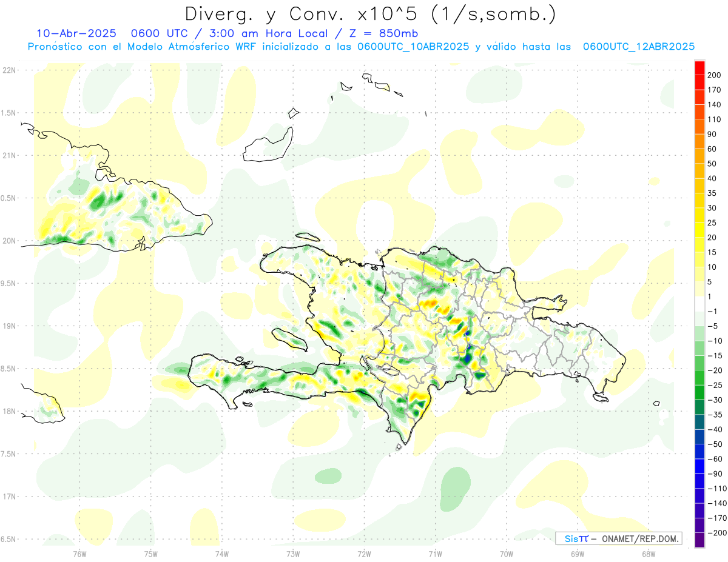Click the '6.5N' latitude axis label
This screenshot has width=728, height=562.
tap(8, 539)
